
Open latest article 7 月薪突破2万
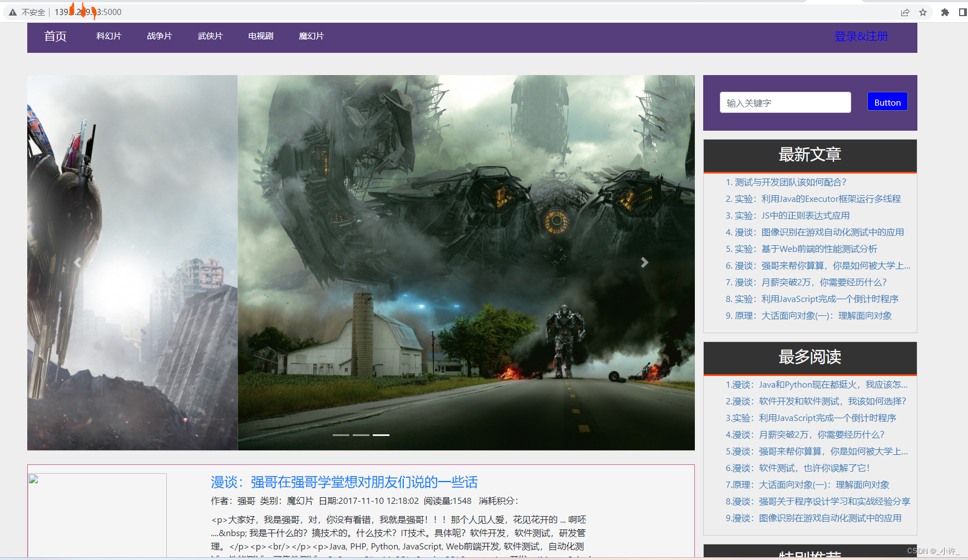[x=806, y=283]
